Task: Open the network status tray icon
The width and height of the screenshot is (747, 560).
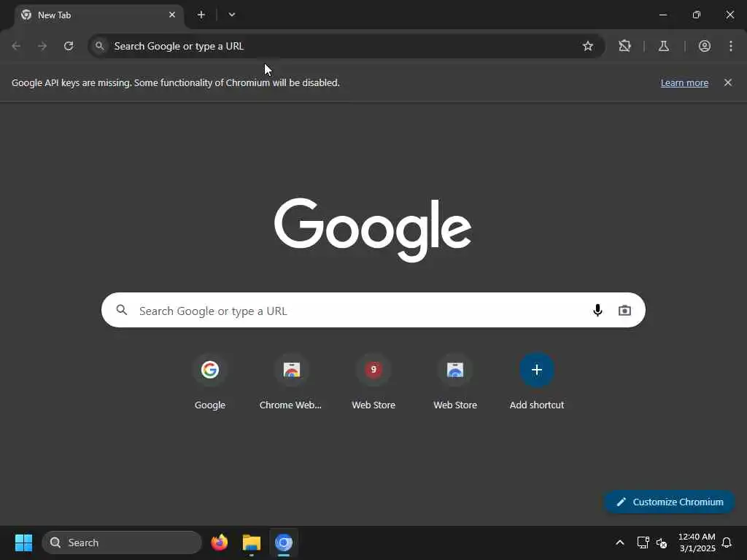Action: click(x=643, y=542)
